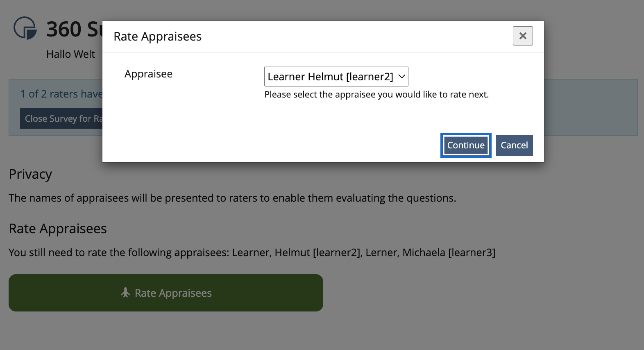Click the Close Survey for Raters button

coord(61,118)
